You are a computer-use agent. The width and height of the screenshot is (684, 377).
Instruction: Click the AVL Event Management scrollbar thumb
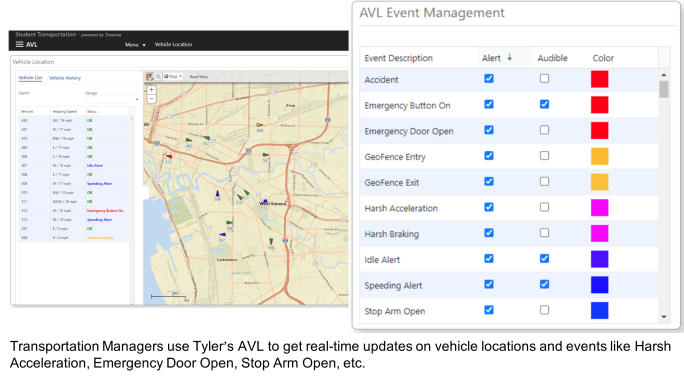(x=663, y=89)
